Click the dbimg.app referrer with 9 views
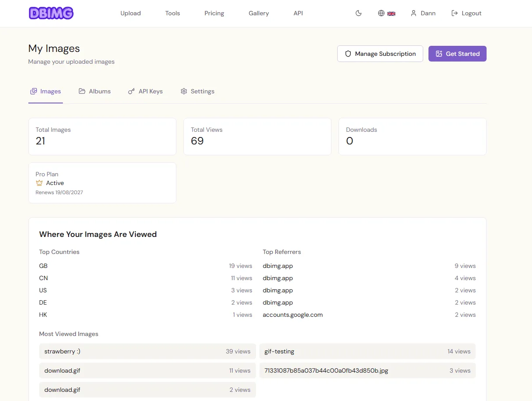The height and width of the screenshot is (401, 532). tap(369, 266)
